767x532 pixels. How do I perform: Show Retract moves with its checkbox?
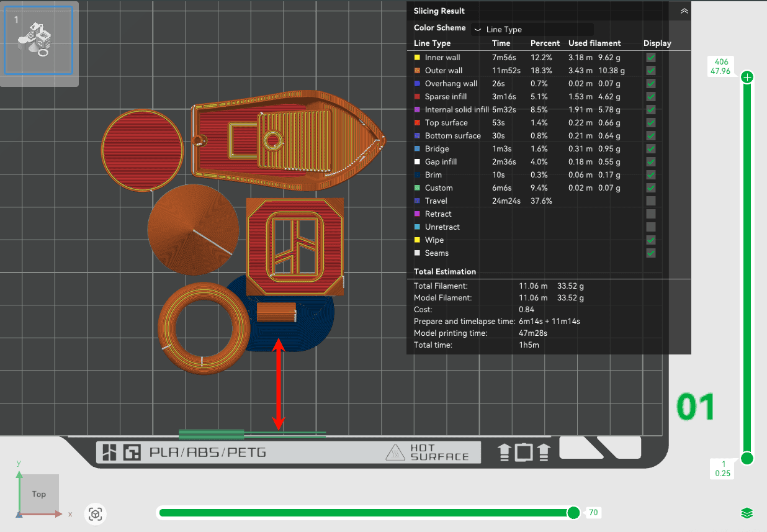click(651, 214)
